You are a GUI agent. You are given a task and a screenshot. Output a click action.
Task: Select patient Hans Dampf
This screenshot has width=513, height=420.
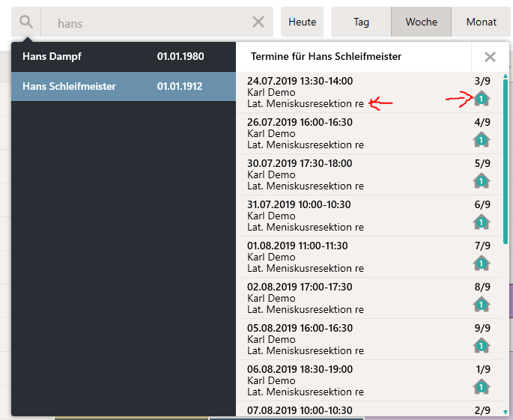[x=124, y=57]
